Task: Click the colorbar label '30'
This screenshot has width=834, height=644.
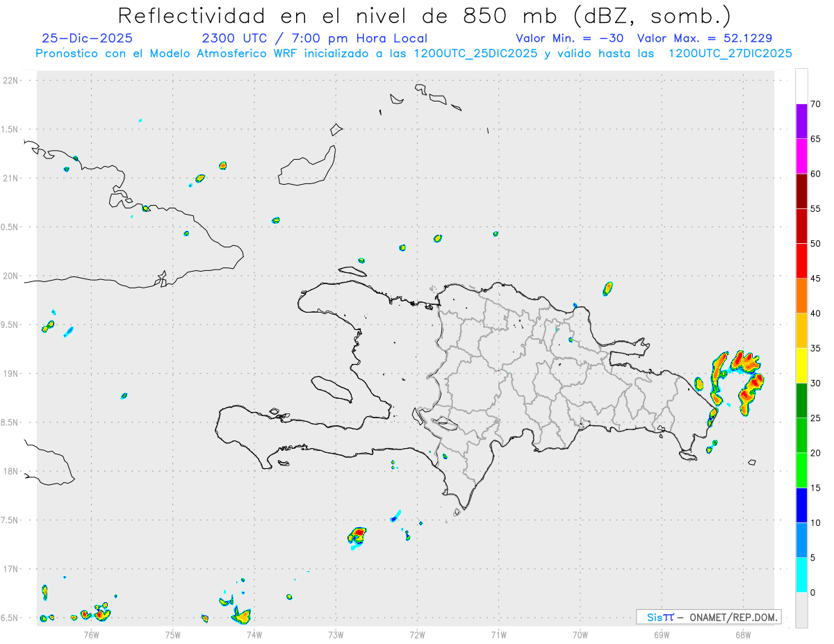Action: (816, 383)
